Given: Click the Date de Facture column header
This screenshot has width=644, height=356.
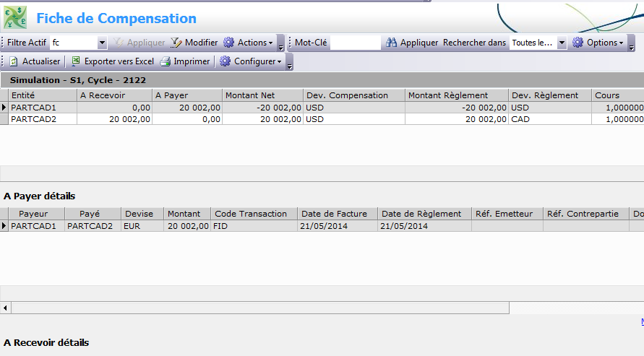Looking at the screenshot, I should coord(337,214).
